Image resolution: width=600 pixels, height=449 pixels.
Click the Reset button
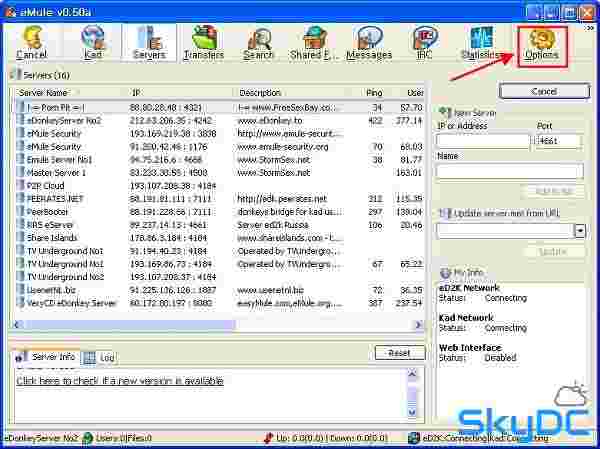point(399,353)
